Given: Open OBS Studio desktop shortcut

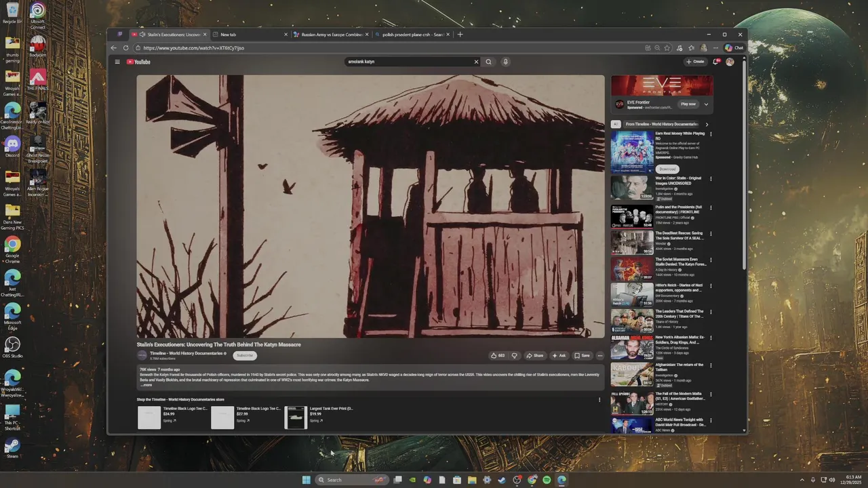Looking at the screenshot, I should [x=12, y=348].
